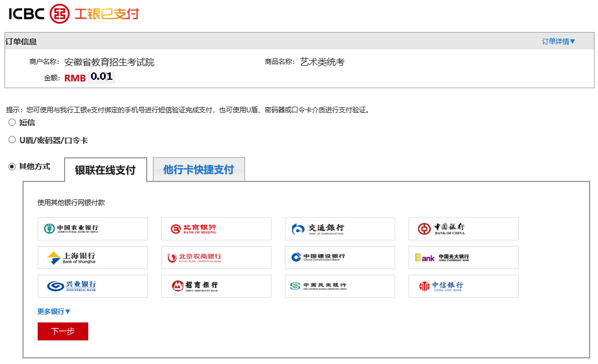Select China Construction Bank logo
This screenshot has width=598, height=364.
coord(339,257)
